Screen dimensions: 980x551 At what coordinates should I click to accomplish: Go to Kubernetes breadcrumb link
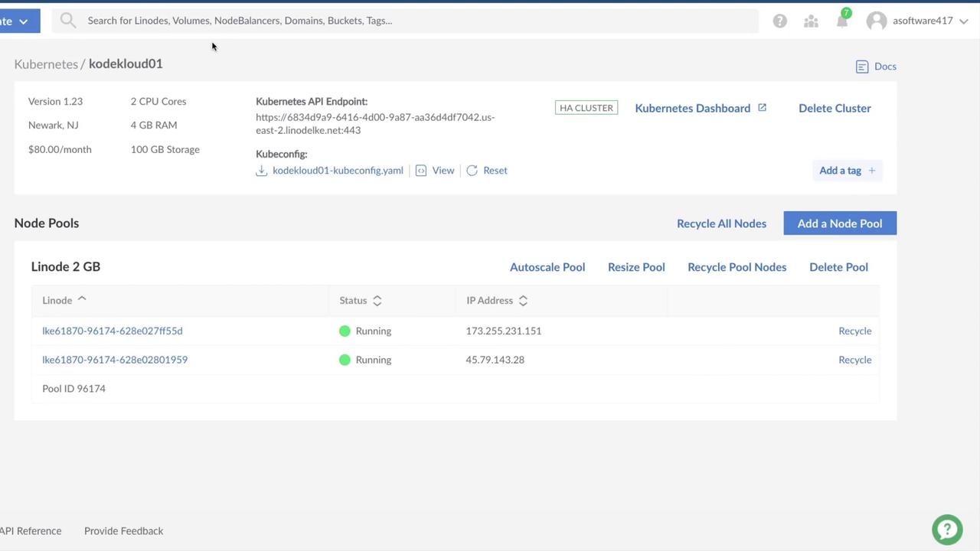tap(46, 64)
